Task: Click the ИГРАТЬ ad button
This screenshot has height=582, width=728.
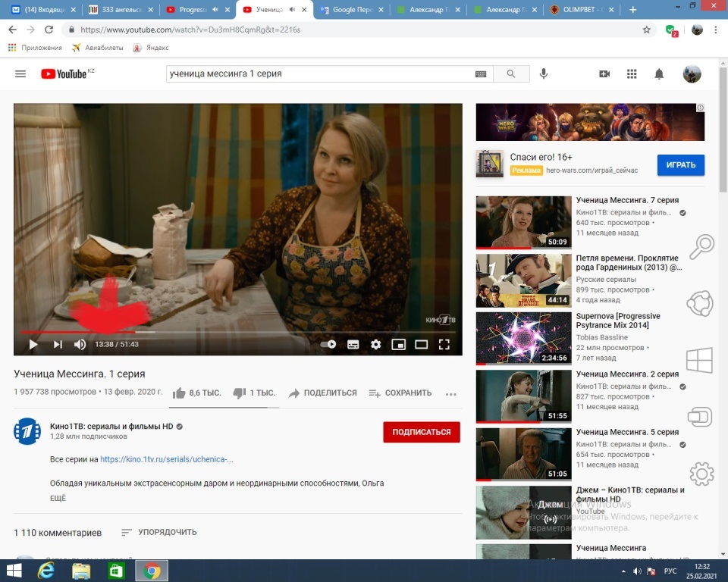Action: pos(681,164)
